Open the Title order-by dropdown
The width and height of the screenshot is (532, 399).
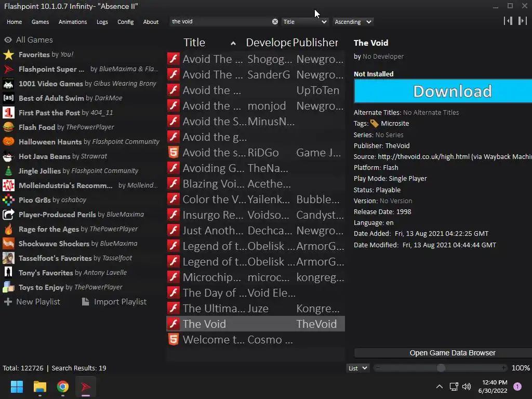coord(304,22)
